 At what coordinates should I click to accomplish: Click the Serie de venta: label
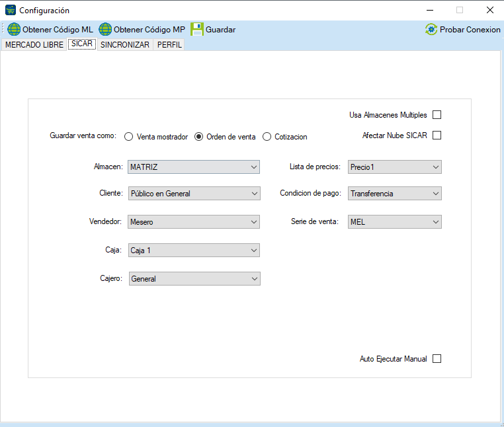click(x=315, y=221)
